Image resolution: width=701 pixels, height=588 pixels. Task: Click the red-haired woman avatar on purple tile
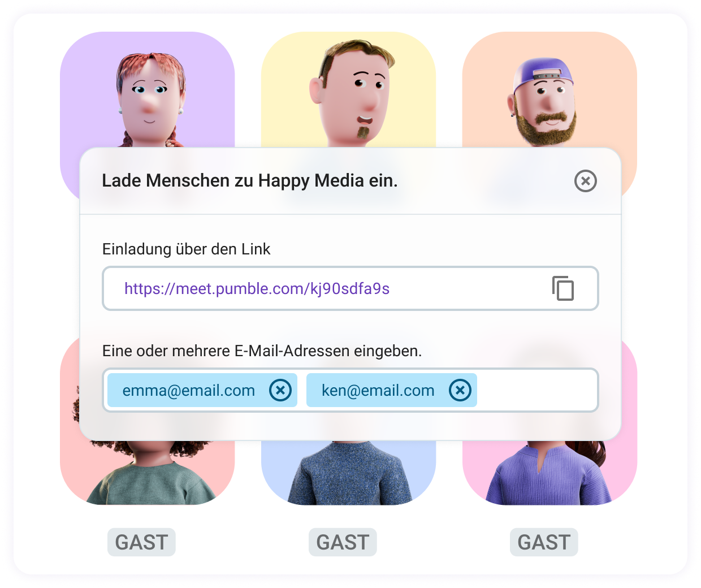coord(148,90)
